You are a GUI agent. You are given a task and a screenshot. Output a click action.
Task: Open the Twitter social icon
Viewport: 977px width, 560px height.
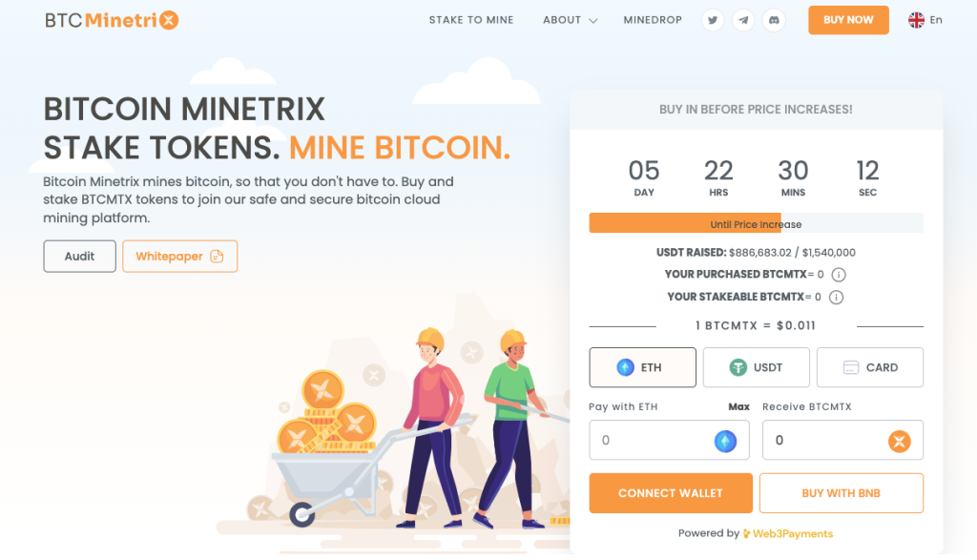coord(713,20)
